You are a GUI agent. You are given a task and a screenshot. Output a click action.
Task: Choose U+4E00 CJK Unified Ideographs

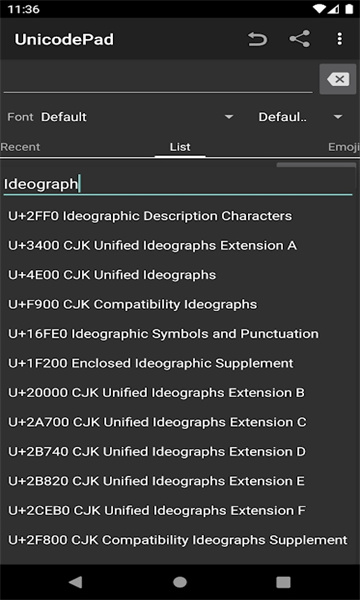pyautogui.click(x=112, y=275)
